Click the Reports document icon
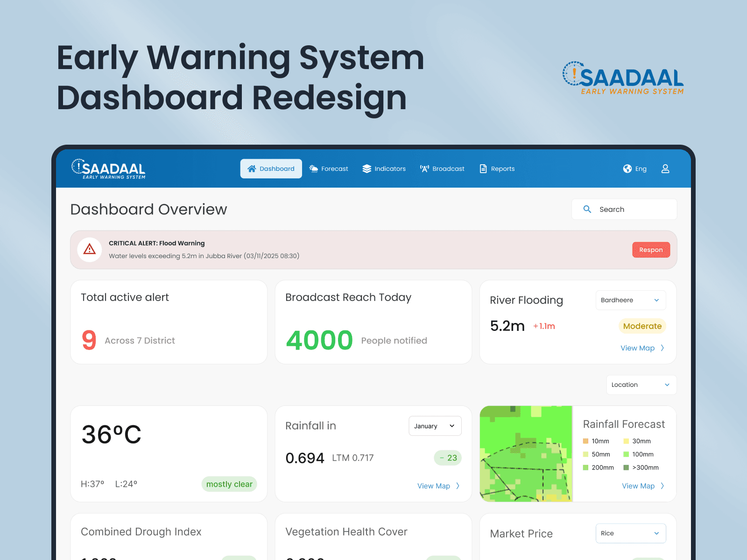This screenshot has height=560, width=747. click(482, 168)
